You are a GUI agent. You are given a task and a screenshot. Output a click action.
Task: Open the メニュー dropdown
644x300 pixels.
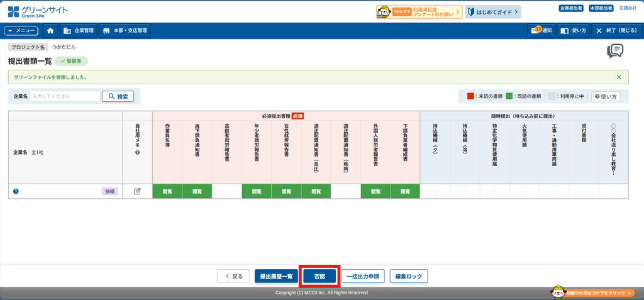pyautogui.click(x=21, y=31)
